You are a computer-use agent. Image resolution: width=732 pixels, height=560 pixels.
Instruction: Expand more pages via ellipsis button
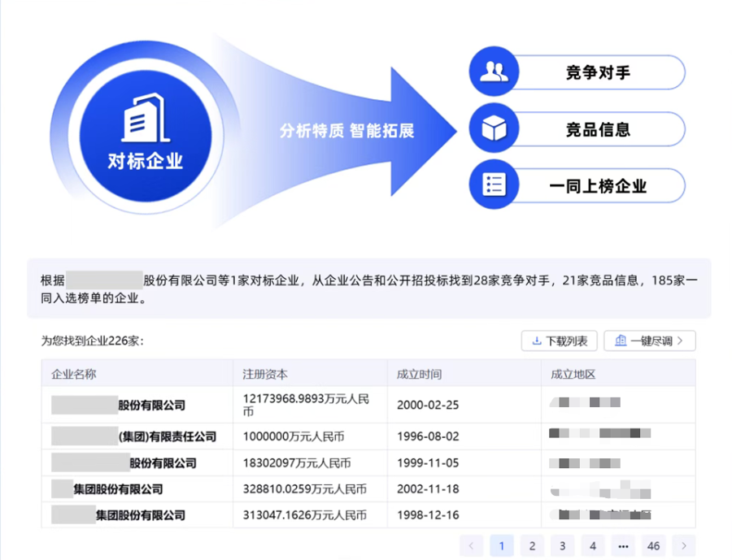pyautogui.click(x=622, y=546)
